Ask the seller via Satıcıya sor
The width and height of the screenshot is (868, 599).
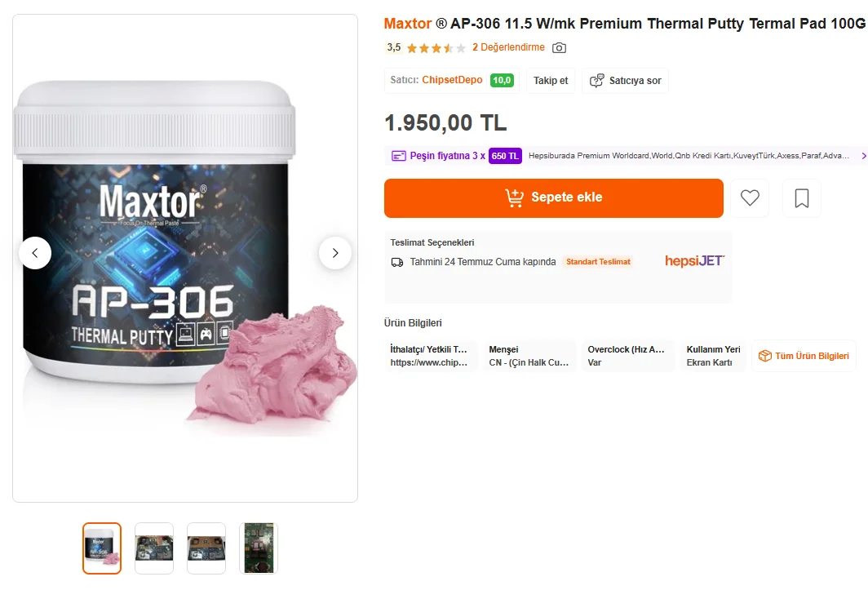626,81
